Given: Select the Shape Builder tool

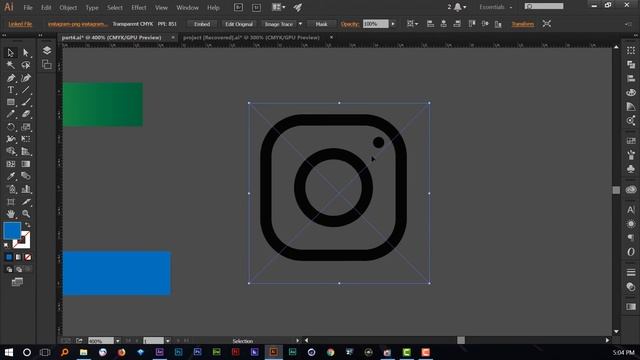Looking at the screenshot, I should (x=11, y=151).
